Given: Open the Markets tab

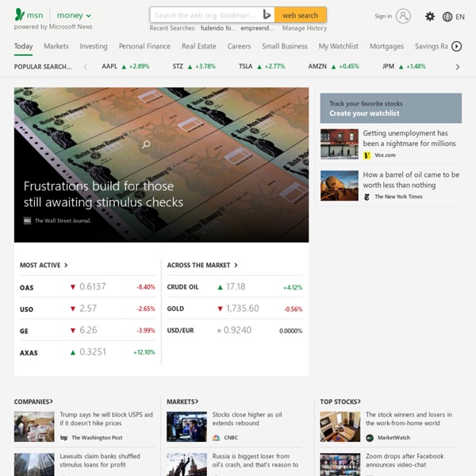Looking at the screenshot, I should coord(56,46).
